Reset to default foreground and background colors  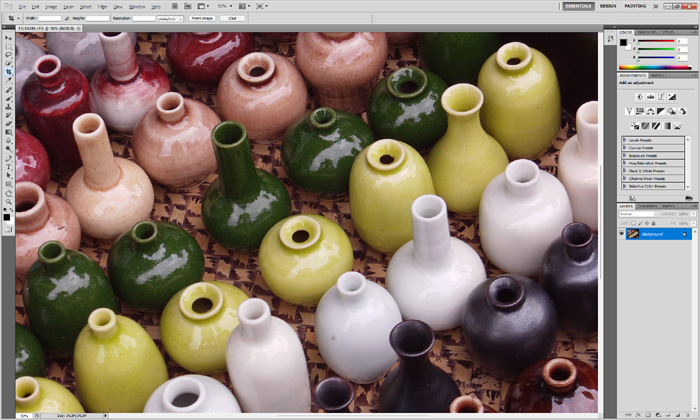point(5,210)
